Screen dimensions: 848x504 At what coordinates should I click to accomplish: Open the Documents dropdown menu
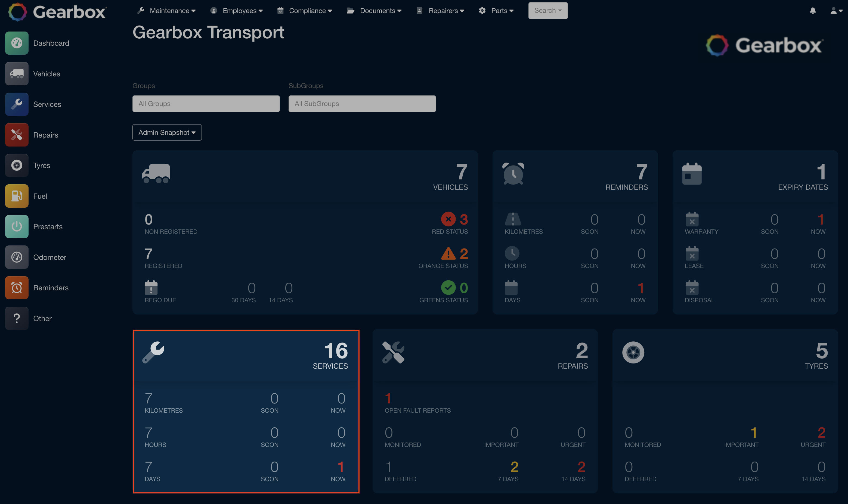pos(374,11)
